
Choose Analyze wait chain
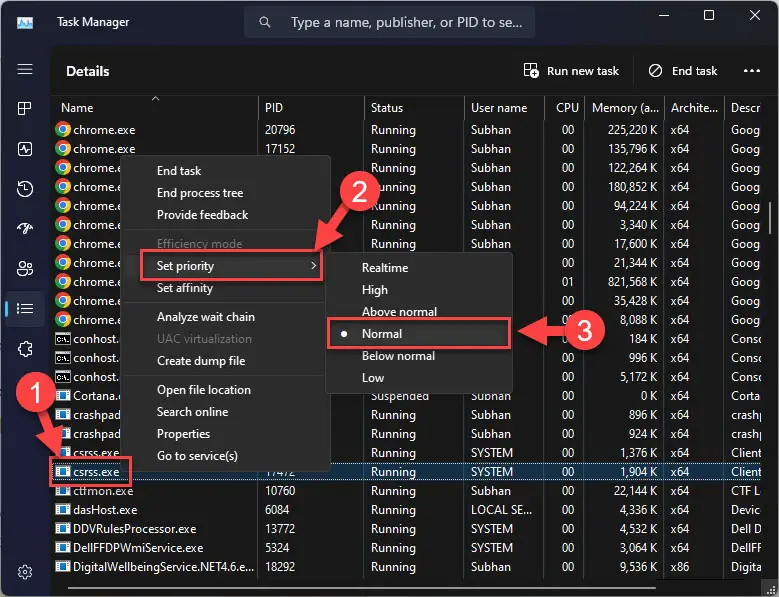tap(226, 317)
